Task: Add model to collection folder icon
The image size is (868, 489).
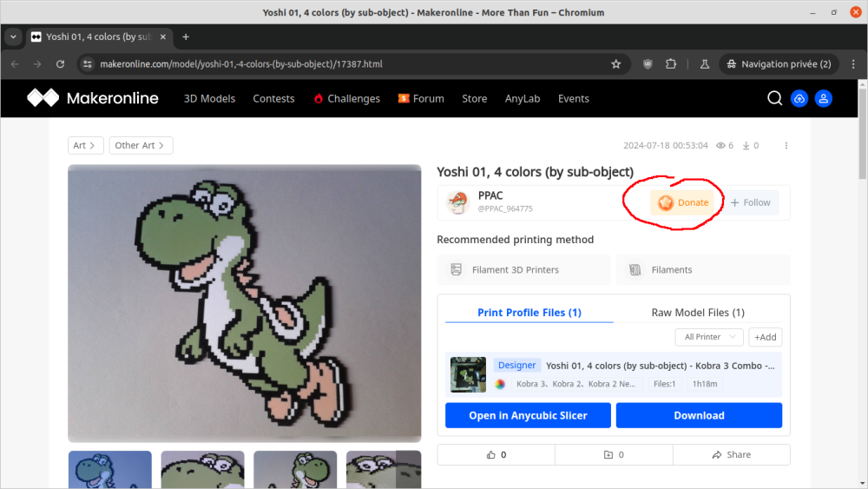Action: tap(608, 454)
